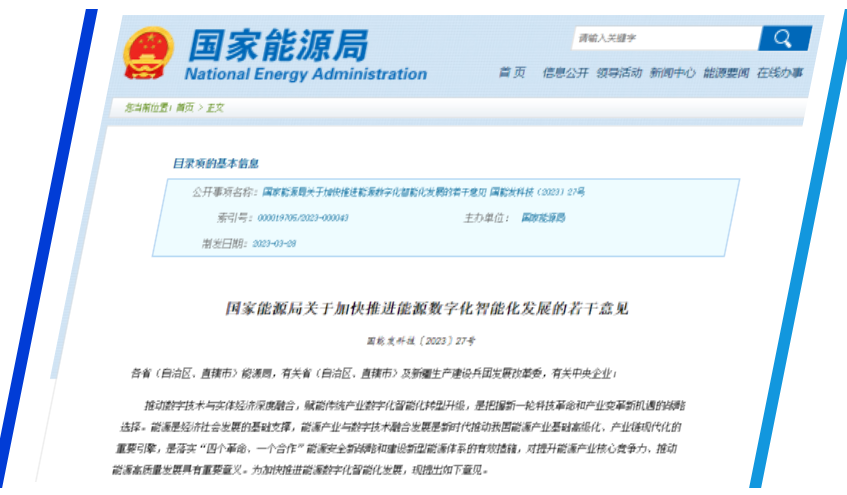847x495 pixels.
Task: Focus the keyword search input field
Action: pos(666,38)
